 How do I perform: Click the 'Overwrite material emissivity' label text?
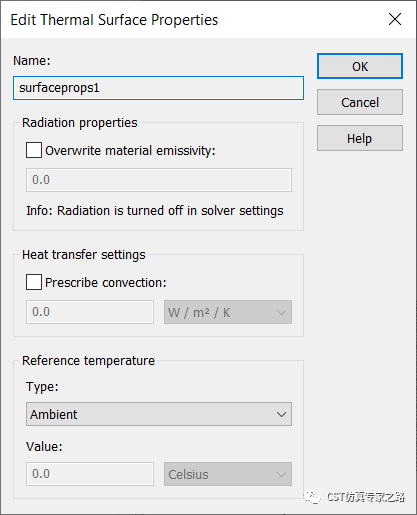130,151
